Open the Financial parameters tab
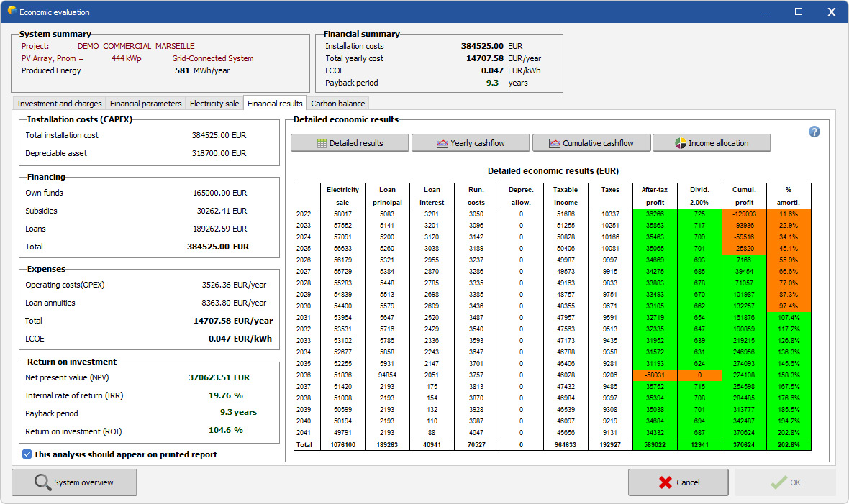Screen dimensions: 849x504 click(x=145, y=104)
